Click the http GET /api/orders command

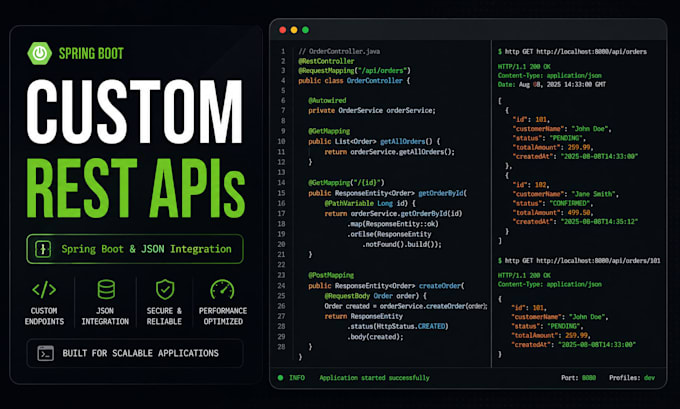tap(572, 52)
